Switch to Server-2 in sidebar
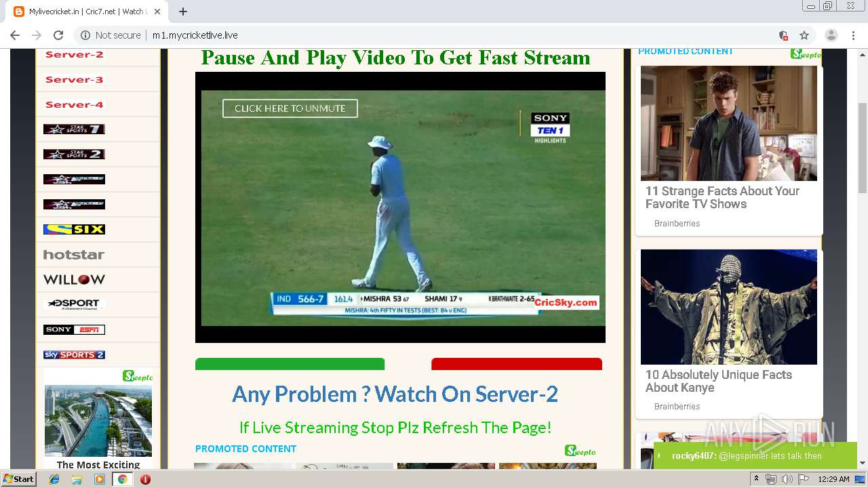The image size is (868, 488). tap(74, 54)
